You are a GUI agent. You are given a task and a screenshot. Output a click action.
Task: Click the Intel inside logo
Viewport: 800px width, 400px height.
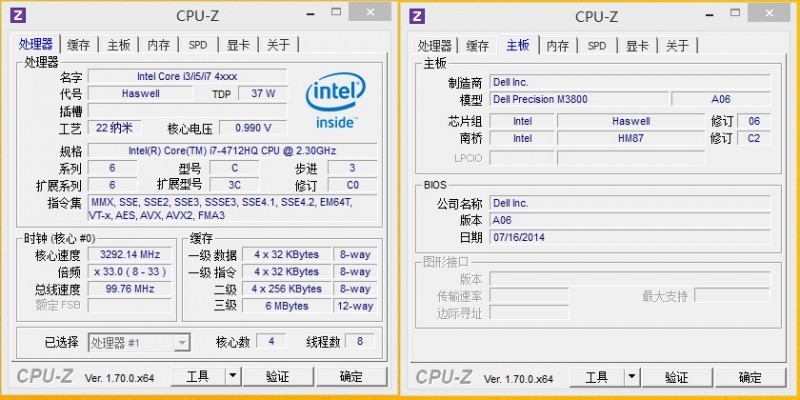335,101
